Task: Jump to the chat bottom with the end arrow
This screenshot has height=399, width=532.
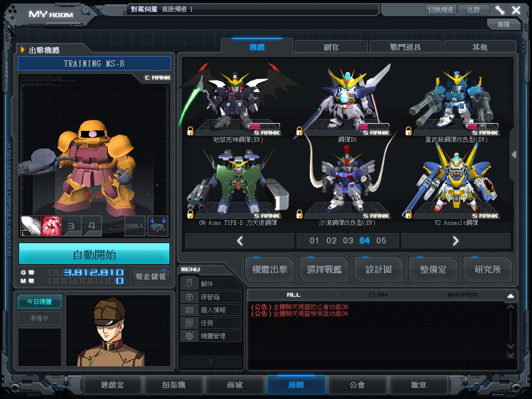Action: click(x=510, y=355)
